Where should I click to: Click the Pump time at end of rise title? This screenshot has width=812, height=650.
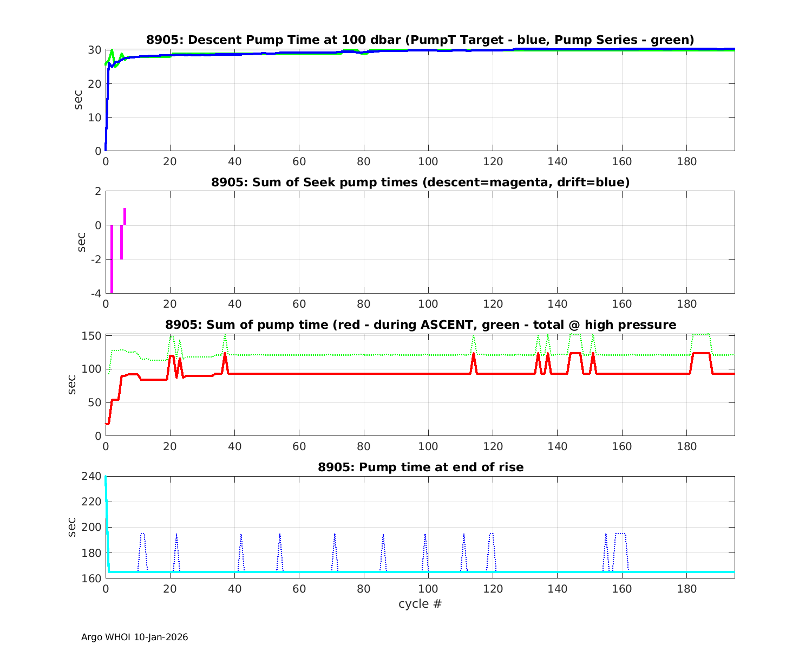click(420, 467)
